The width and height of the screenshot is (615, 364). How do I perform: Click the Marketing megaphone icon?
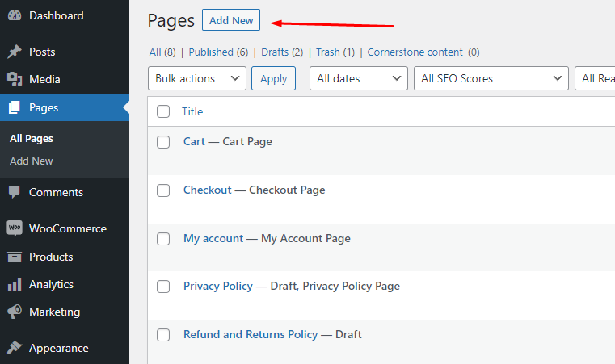point(15,312)
